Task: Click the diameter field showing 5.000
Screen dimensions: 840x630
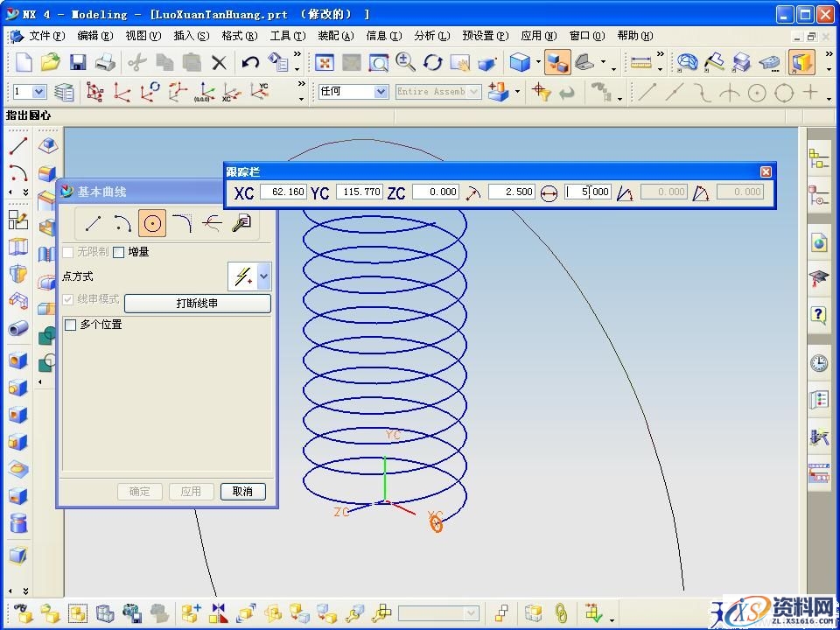Action: pos(587,192)
